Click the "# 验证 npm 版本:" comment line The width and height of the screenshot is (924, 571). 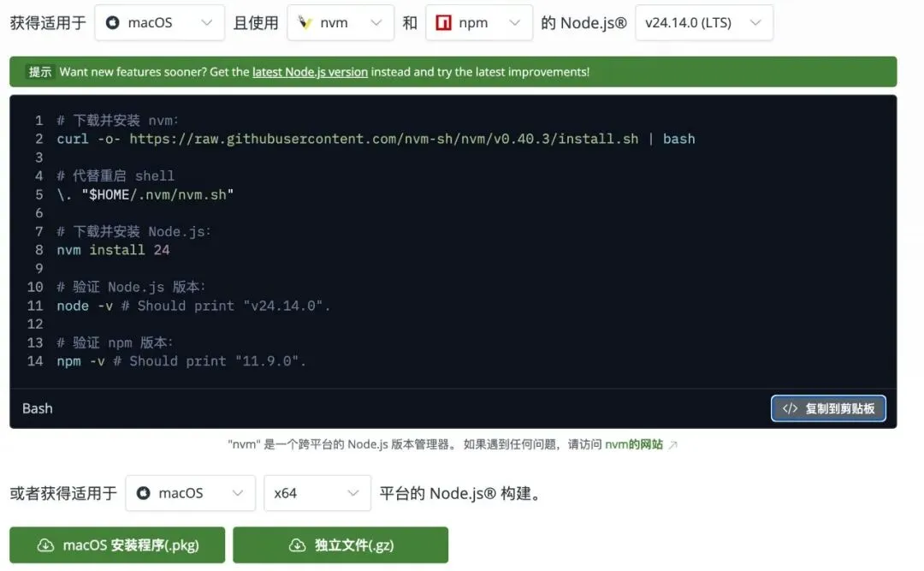click(115, 342)
